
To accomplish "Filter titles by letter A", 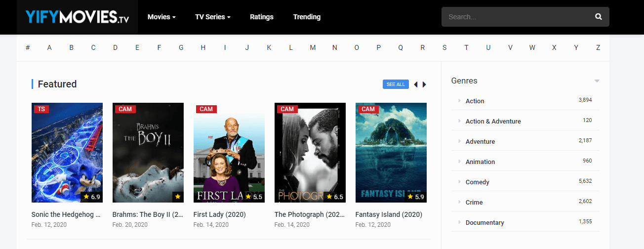I will click(x=49, y=48).
